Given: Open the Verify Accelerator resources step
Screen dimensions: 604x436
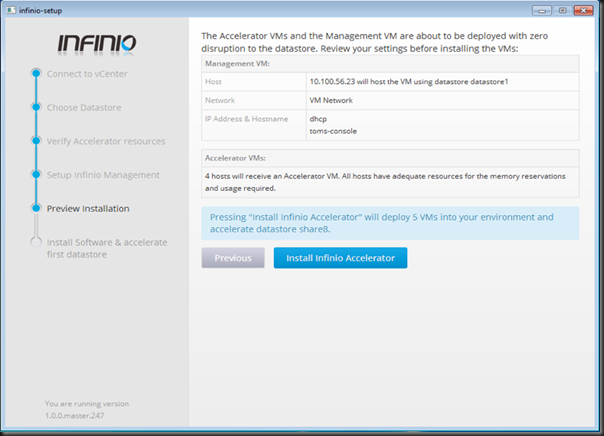Looking at the screenshot, I should pos(106,141).
